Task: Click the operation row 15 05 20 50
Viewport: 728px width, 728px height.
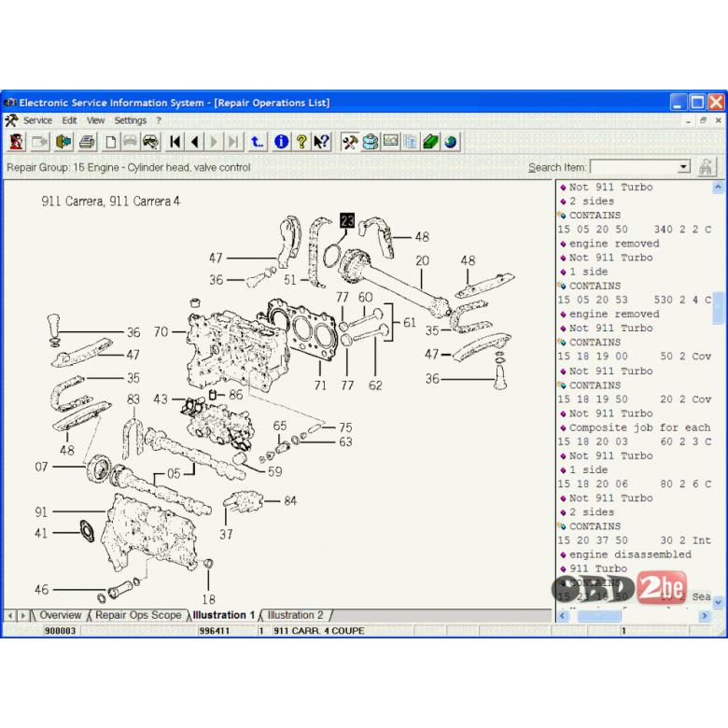Action: point(635,230)
